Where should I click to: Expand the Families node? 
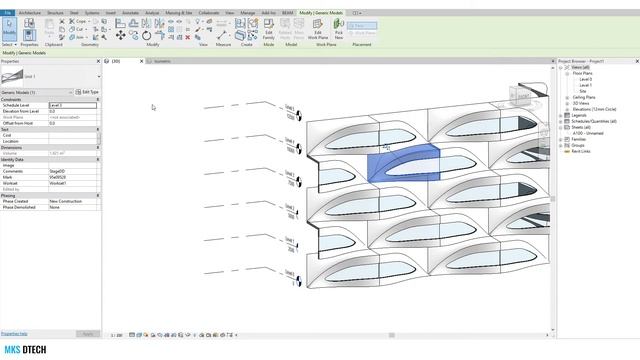561,140
